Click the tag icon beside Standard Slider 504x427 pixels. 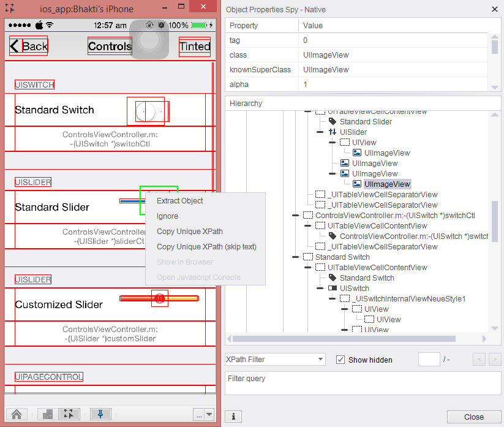[333, 122]
